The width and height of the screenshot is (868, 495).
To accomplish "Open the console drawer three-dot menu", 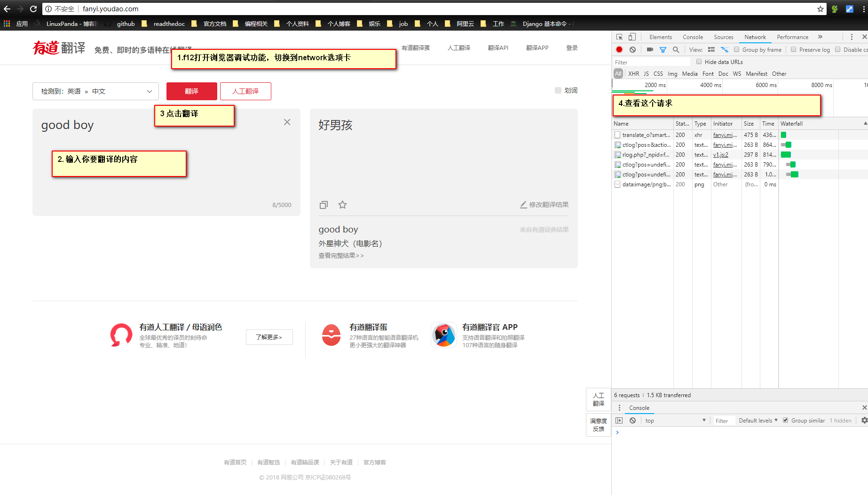I will click(619, 407).
